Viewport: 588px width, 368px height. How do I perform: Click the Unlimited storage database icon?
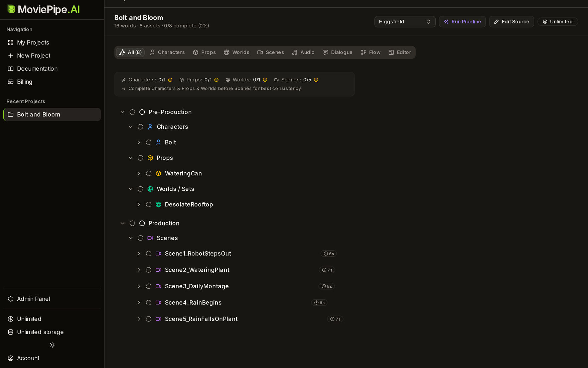point(11,332)
